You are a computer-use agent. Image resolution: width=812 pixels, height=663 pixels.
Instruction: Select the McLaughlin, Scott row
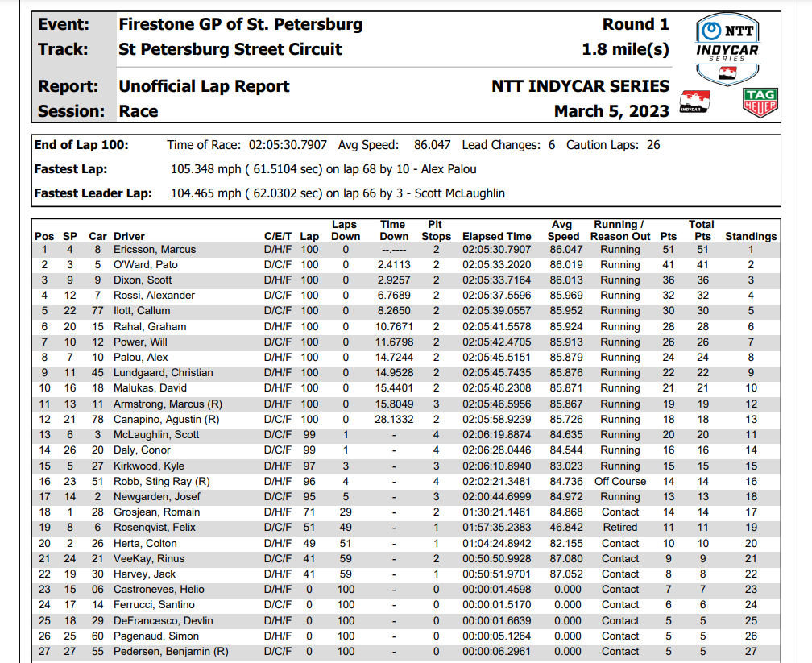[406, 434]
